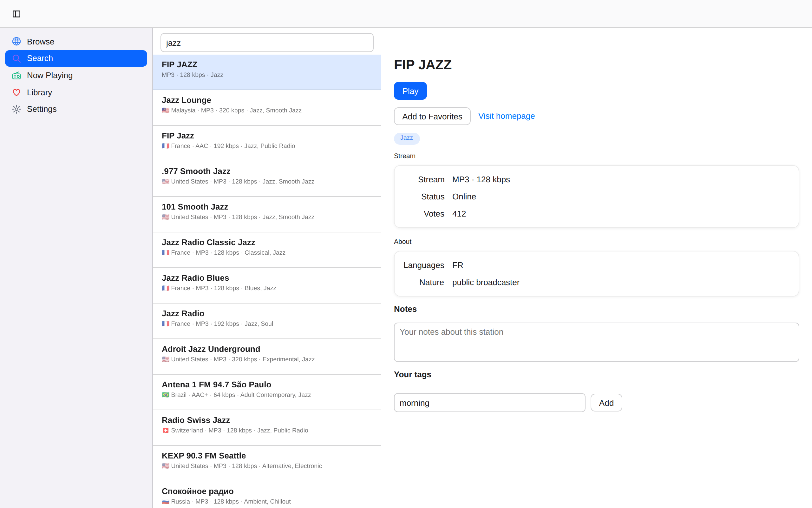
Task: Click the France flag on FIP Jazz
Action: coord(166,146)
